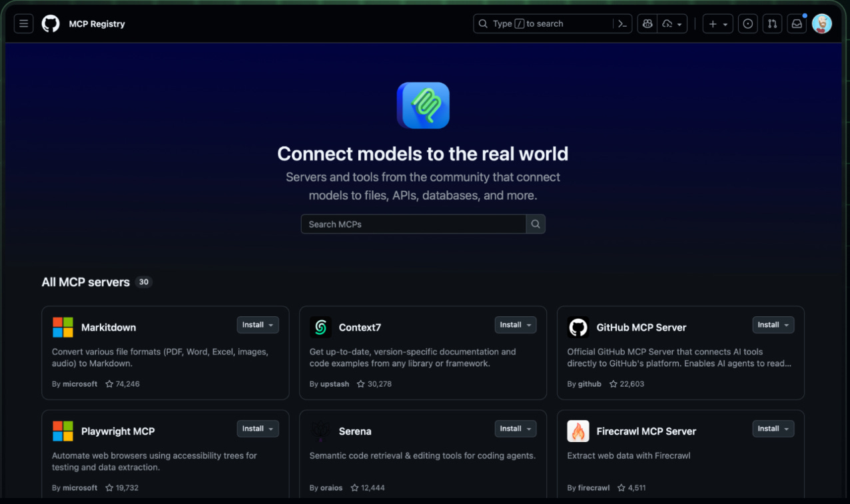Screen dimensions: 850x504
Task: Expand the Copilot agents dropdown
Action: (672, 24)
